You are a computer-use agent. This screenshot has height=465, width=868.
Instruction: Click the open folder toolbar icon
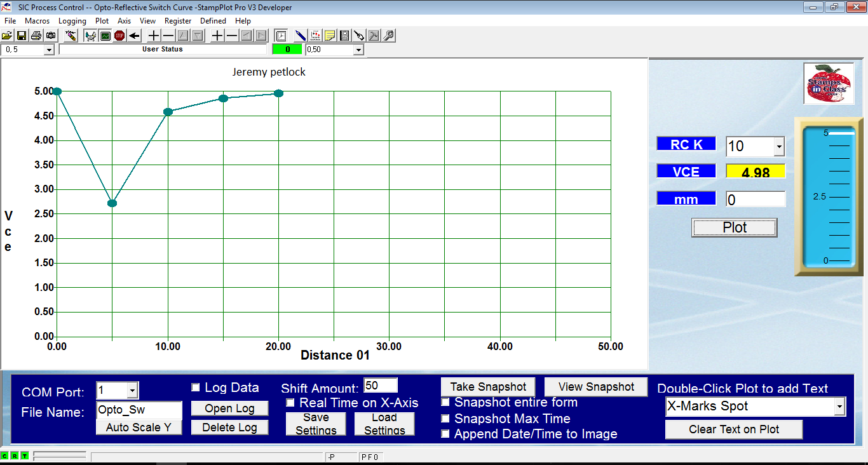6,36
